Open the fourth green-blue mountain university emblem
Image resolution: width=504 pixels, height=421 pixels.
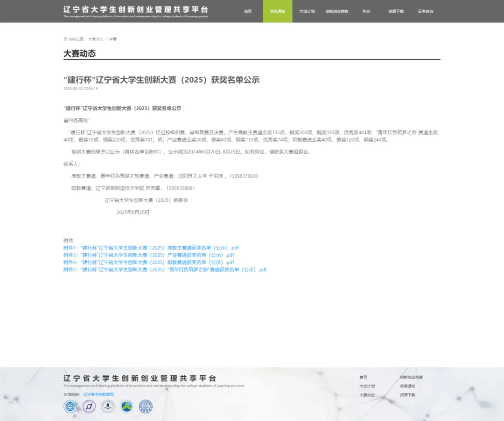pyautogui.click(x=126, y=407)
